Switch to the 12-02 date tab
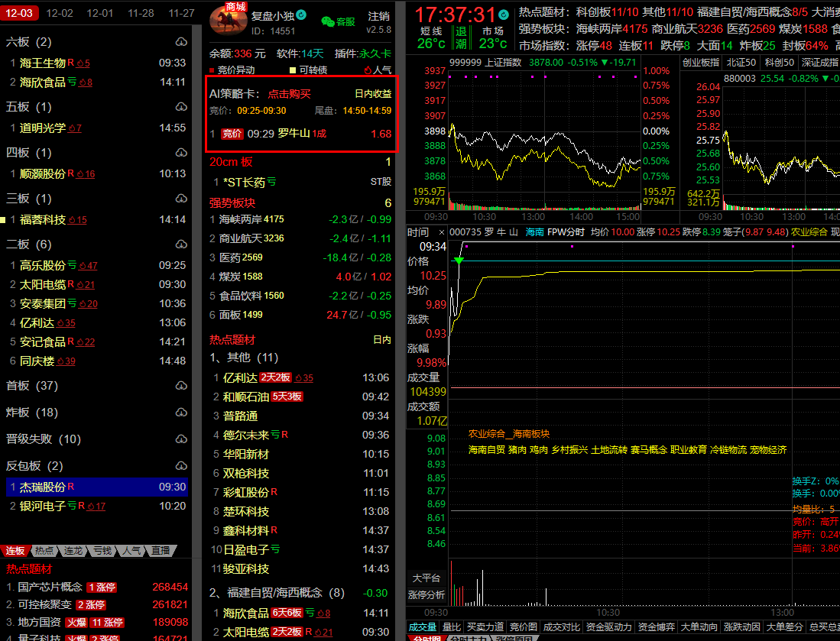 pos(60,13)
